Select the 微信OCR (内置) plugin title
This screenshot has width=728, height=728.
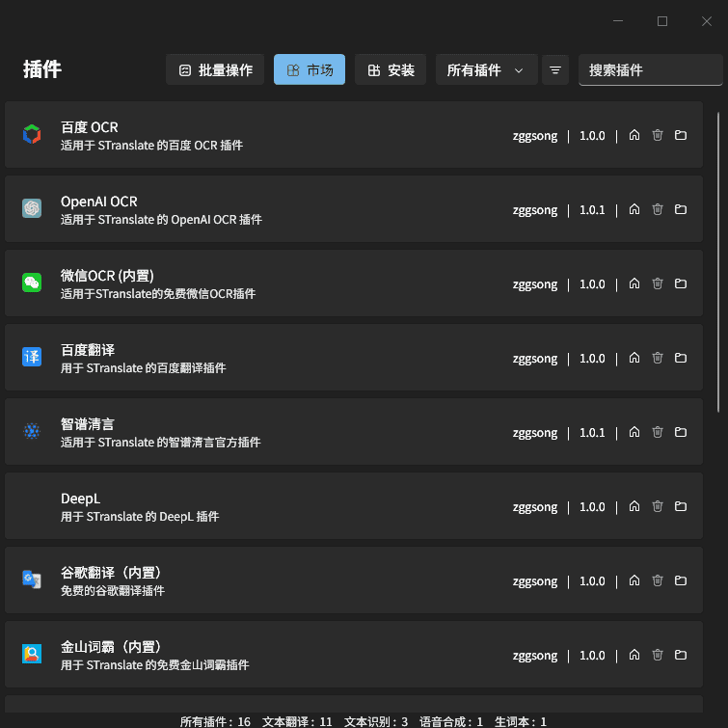coord(107,276)
